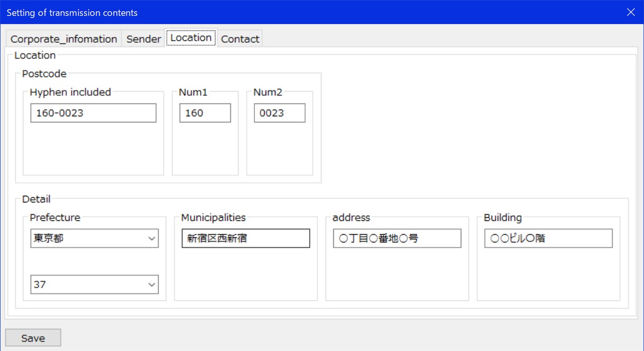
Task: Click the Detail group label
Action: tap(36, 199)
